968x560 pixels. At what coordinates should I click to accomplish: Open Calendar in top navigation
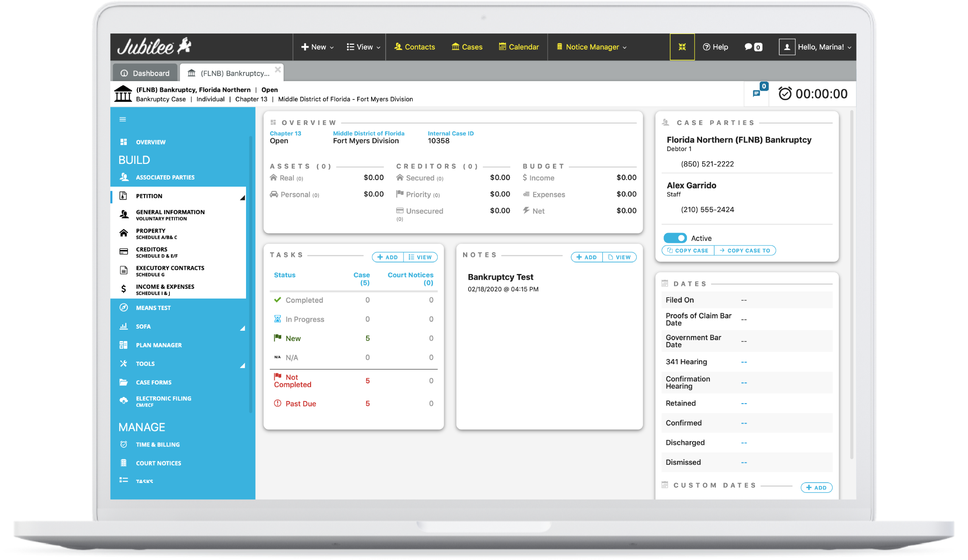(x=519, y=47)
